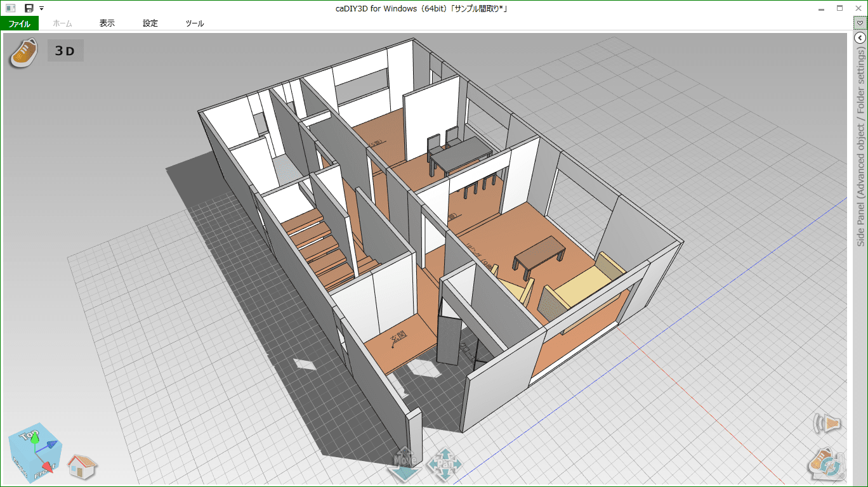Expand the ribbon with the chevron button
868x487 pixels.
click(x=860, y=23)
